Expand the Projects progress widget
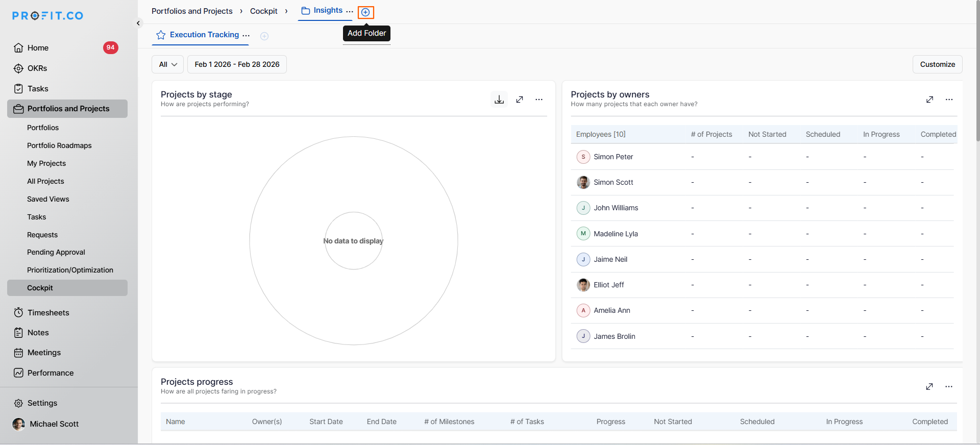The image size is (980, 445). [929, 387]
